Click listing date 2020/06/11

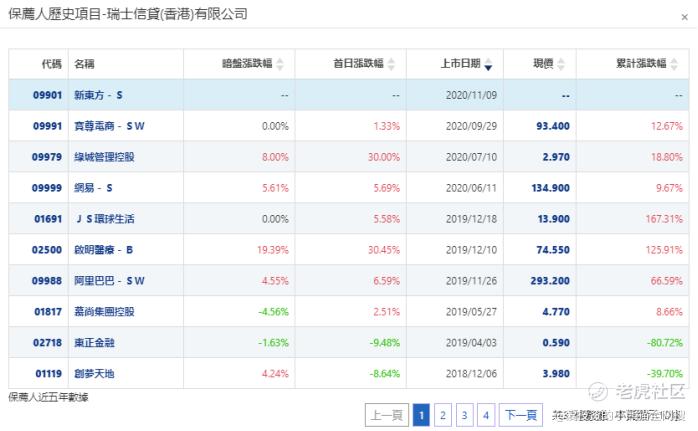(471, 188)
